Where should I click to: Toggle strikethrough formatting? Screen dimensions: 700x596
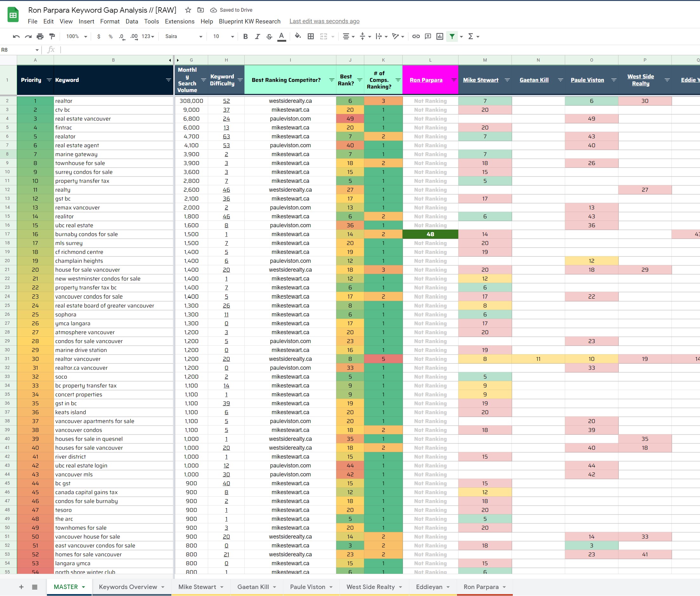pyautogui.click(x=269, y=36)
